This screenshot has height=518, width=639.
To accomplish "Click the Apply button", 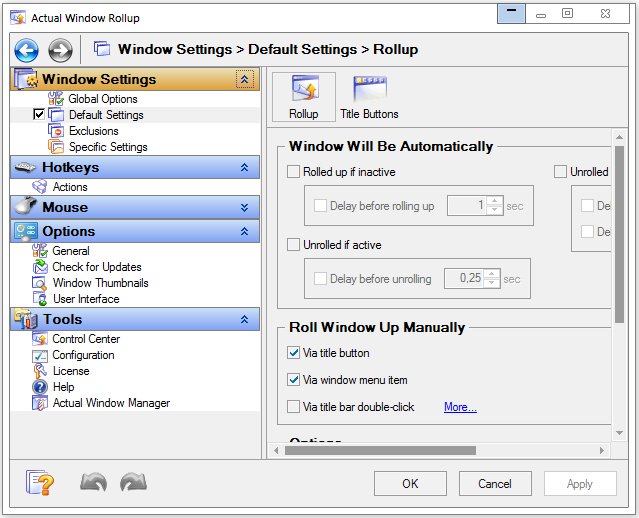I will tap(580, 483).
